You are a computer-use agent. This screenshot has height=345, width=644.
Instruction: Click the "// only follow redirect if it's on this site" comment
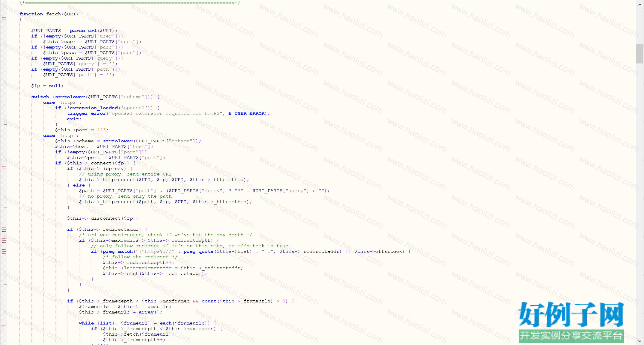(x=189, y=246)
